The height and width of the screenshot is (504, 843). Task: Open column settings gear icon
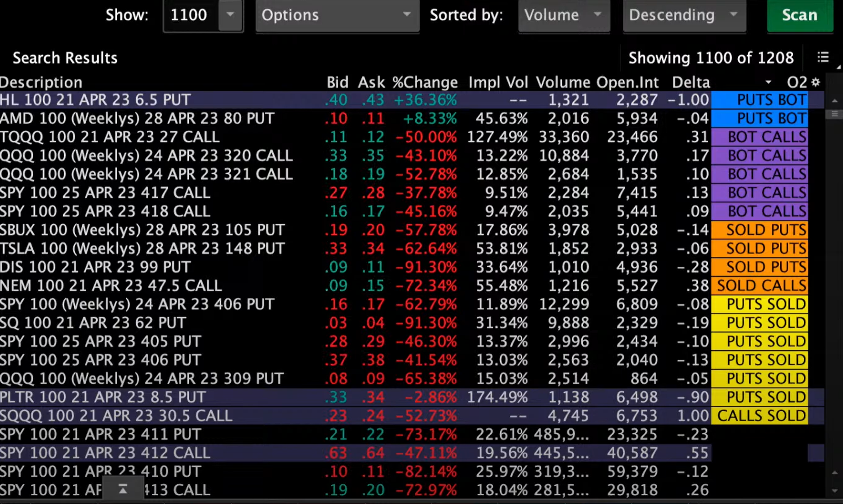point(816,82)
